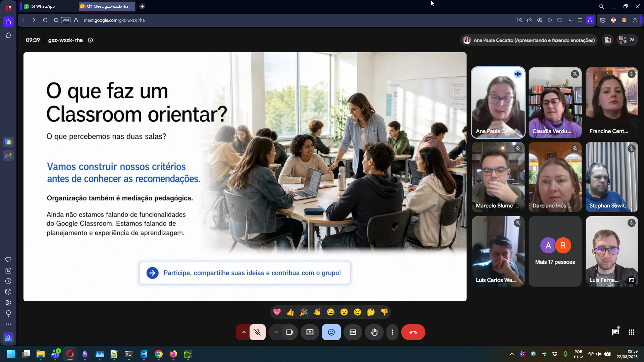Reload the Meet page
The height and width of the screenshot is (362, 644).
coord(45,20)
